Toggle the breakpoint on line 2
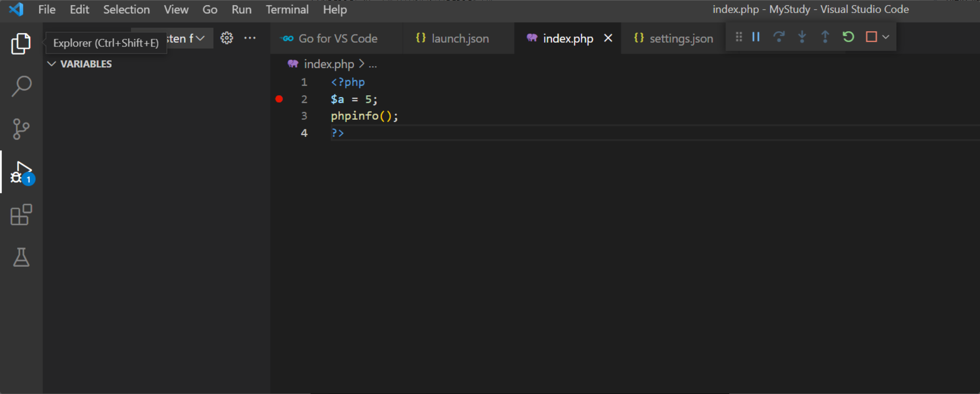Image resolution: width=980 pixels, height=394 pixels. click(279, 99)
